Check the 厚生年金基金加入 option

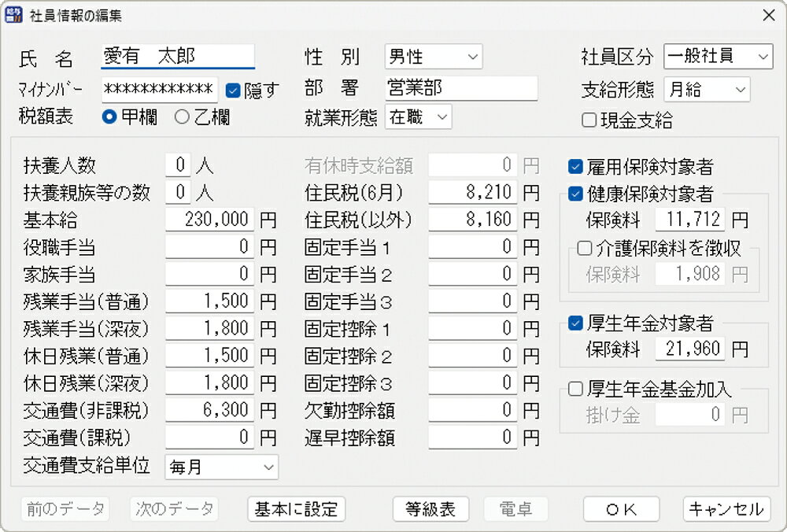[x=575, y=389]
